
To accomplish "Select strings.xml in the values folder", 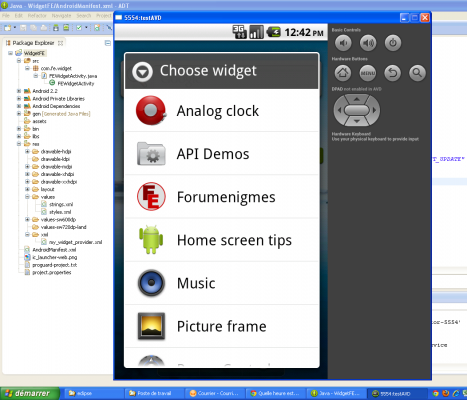I will (x=61, y=204).
